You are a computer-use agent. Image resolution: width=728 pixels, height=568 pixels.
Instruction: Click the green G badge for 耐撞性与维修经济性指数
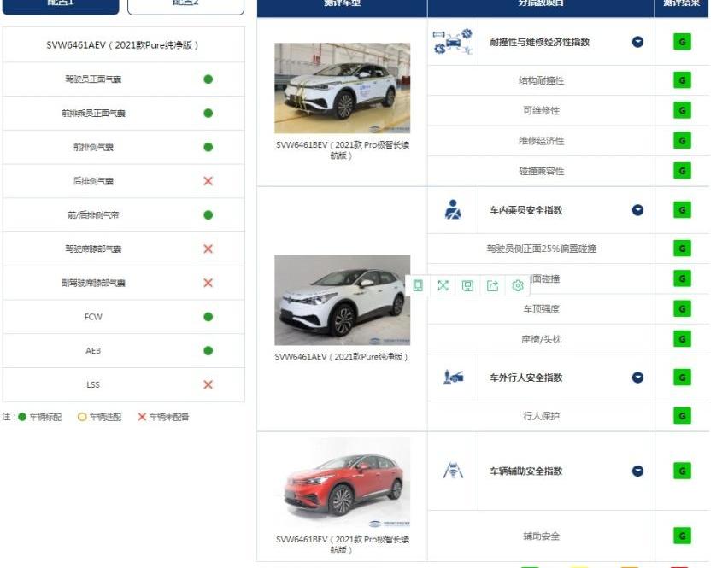pyautogui.click(x=682, y=42)
